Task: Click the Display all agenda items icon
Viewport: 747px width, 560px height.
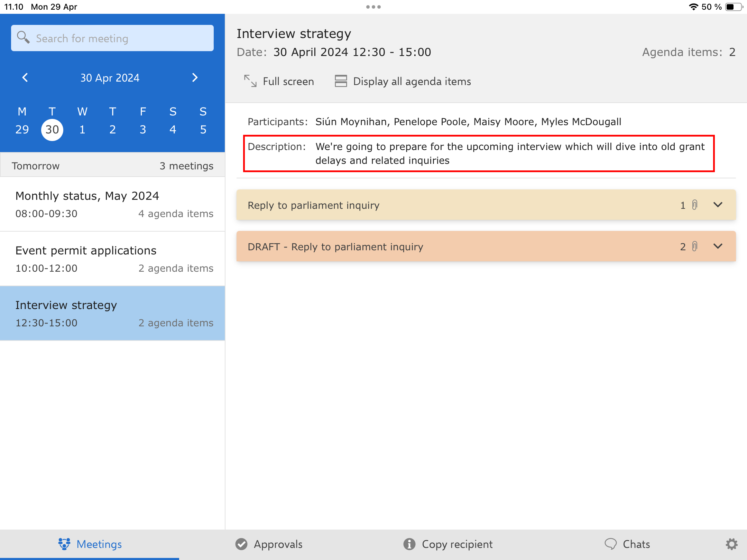Action: click(x=341, y=81)
